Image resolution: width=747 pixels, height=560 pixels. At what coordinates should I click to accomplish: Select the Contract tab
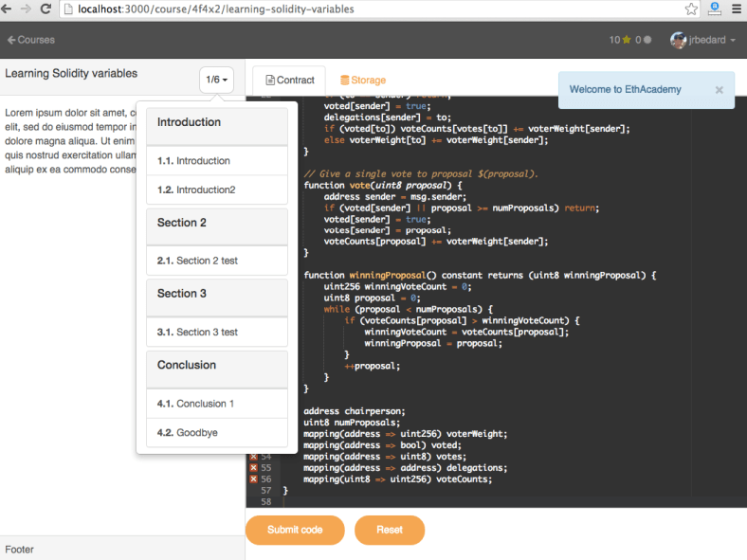click(x=290, y=81)
